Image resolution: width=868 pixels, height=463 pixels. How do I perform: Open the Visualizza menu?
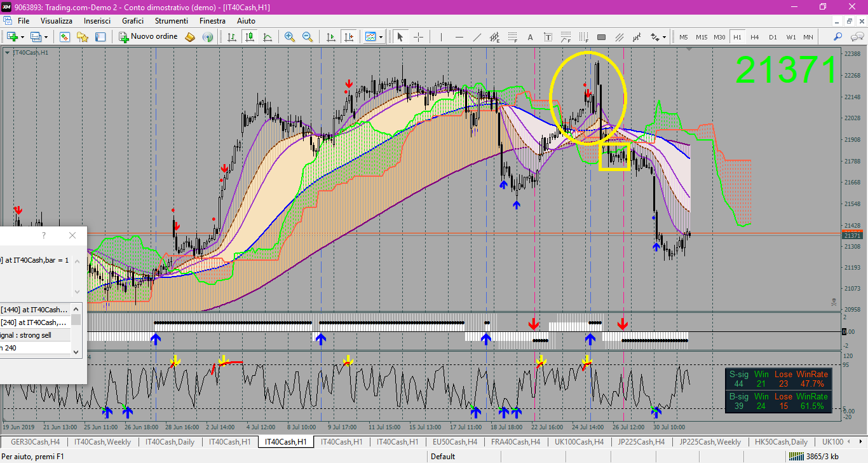click(57, 21)
